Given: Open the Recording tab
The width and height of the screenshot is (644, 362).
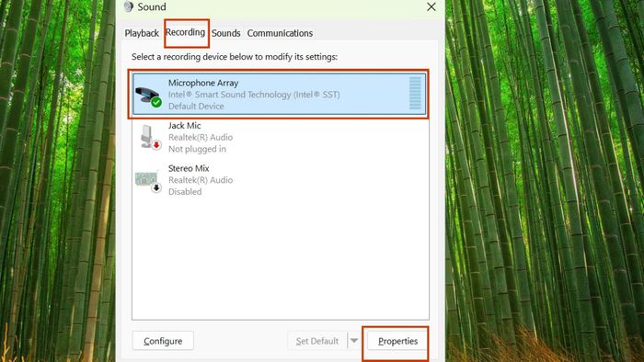Looking at the screenshot, I should 186,32.
